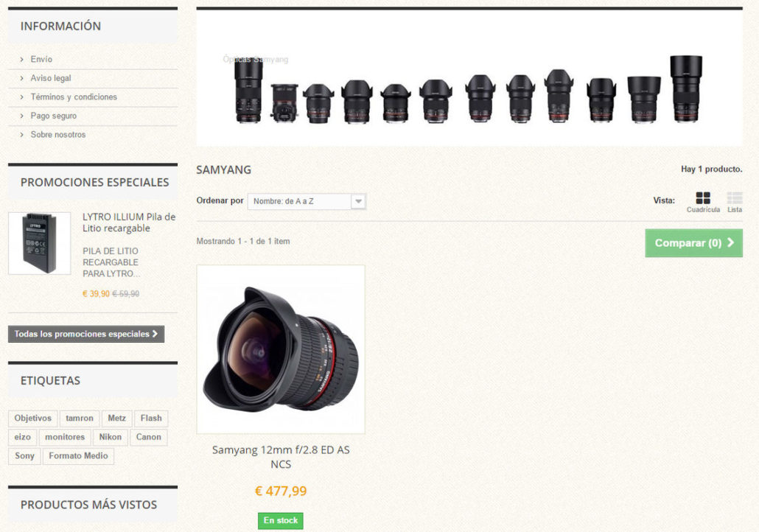Select the monitores tag
The image size is (759, 532).
(x=65, y=437)
